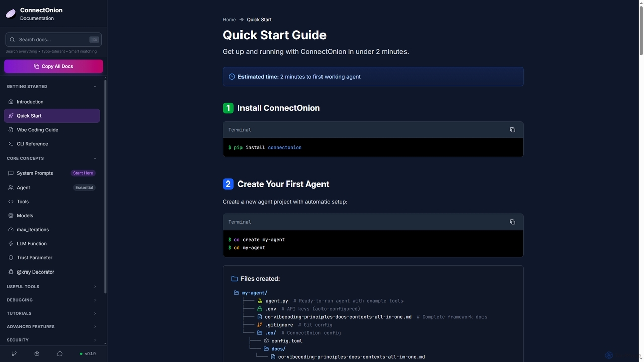Click the clock icon beside Estimated time
This screenshot has width=644, height=362.
click(x=232, y=77)
